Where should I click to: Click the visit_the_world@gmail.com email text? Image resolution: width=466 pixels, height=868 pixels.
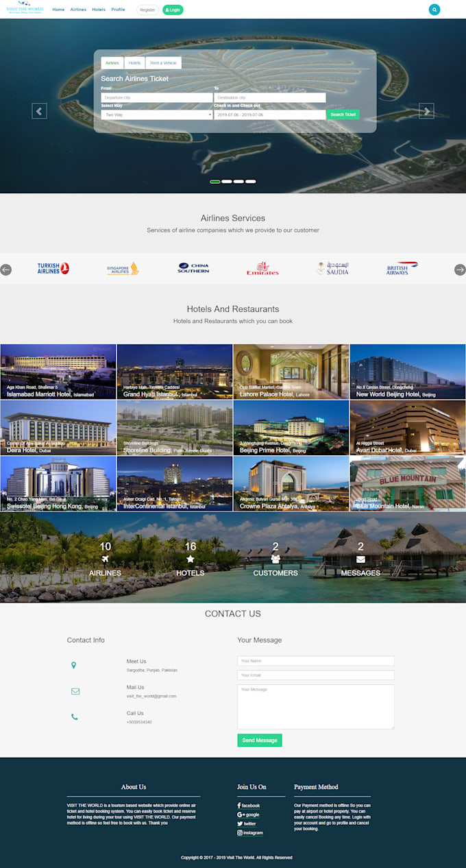(151, 696)
